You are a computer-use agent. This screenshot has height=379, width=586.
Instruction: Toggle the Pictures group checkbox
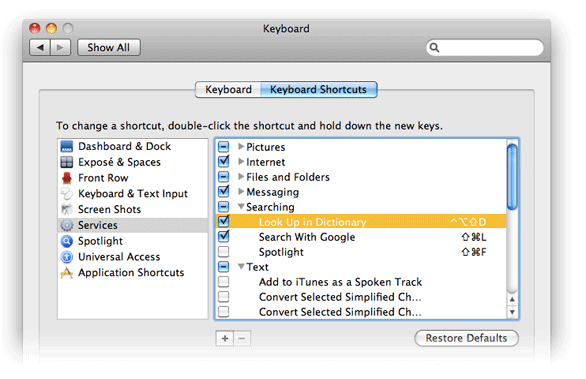coord(223,147)
